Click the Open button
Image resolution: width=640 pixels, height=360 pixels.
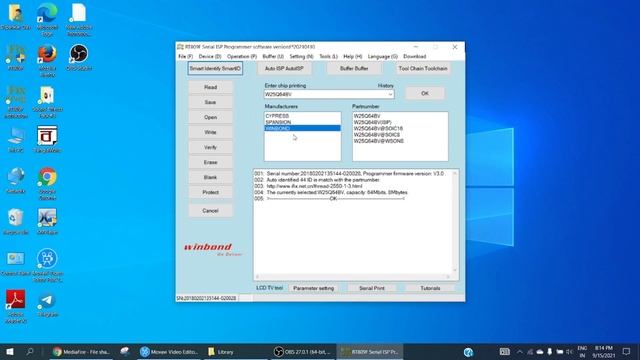click(x=210, y=117)
